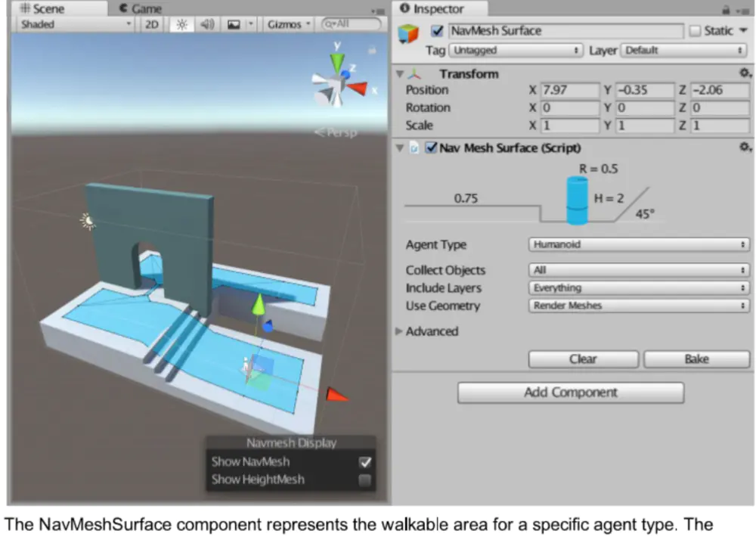The image size is (756, 537).
Task: Enable Show HeightMesh in Navmesh Display
Action: coord(364,479)
